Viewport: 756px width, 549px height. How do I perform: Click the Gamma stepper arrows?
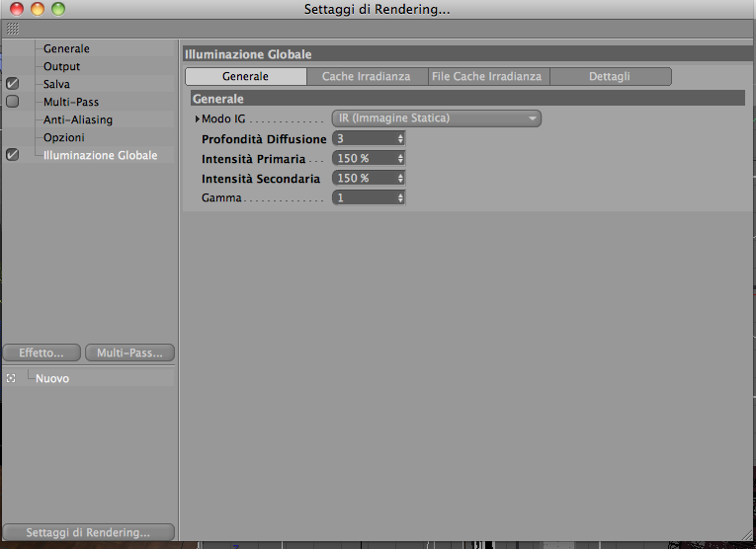pyautogui.click(x=400, y=197)
